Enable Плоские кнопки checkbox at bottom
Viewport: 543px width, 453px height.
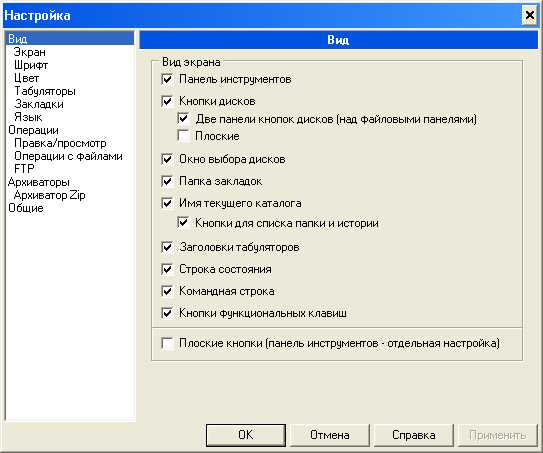tap(167, 344)
